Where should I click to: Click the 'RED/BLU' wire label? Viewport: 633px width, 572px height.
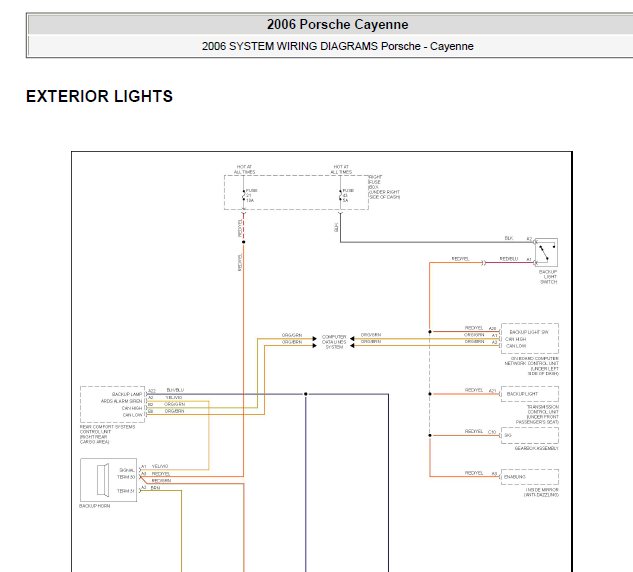[509, 259]
